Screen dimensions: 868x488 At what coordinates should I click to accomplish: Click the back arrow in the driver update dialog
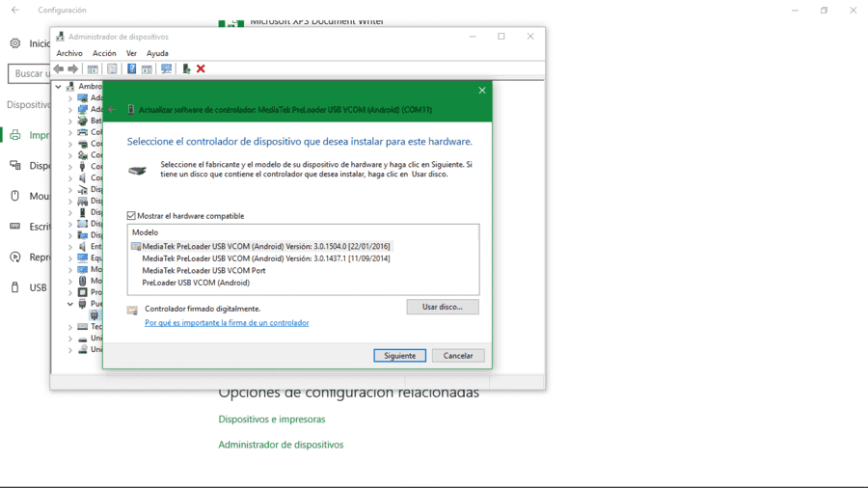[x=113, y=110]
